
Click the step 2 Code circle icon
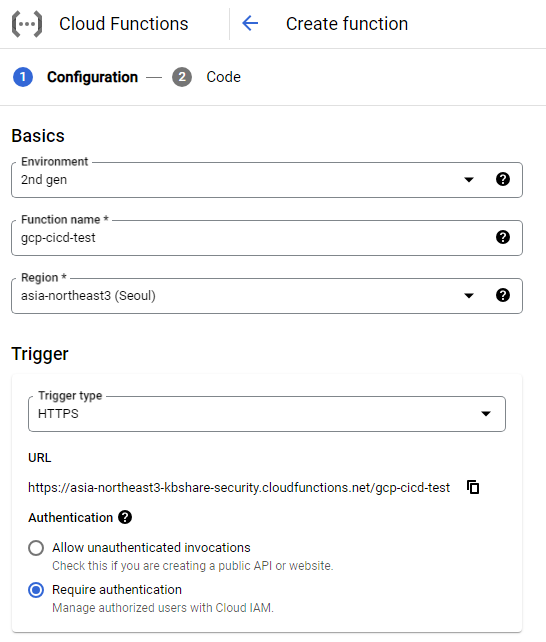pyautogui.click(x=182, y=77)
